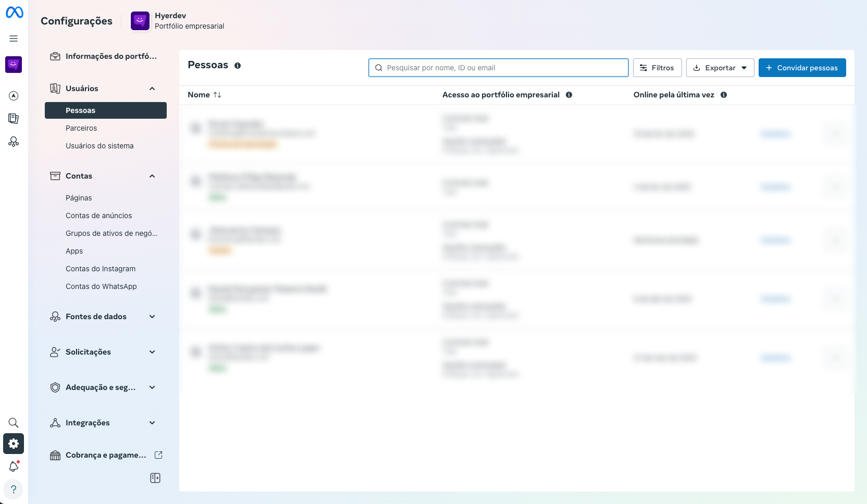The height and width of the screenshot is (504, 867).
Task: Expand the Integrações section
Action: [x=152, y=423]
